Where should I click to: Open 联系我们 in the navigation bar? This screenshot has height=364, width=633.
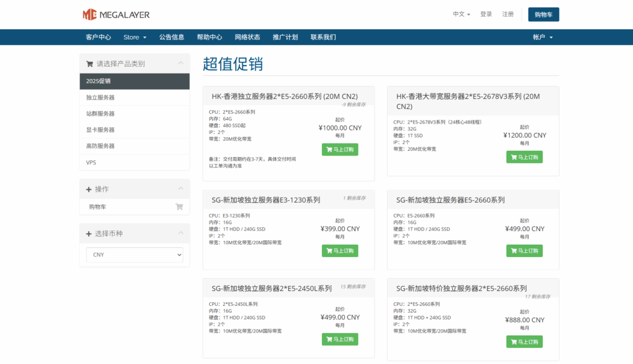(323, 37)
